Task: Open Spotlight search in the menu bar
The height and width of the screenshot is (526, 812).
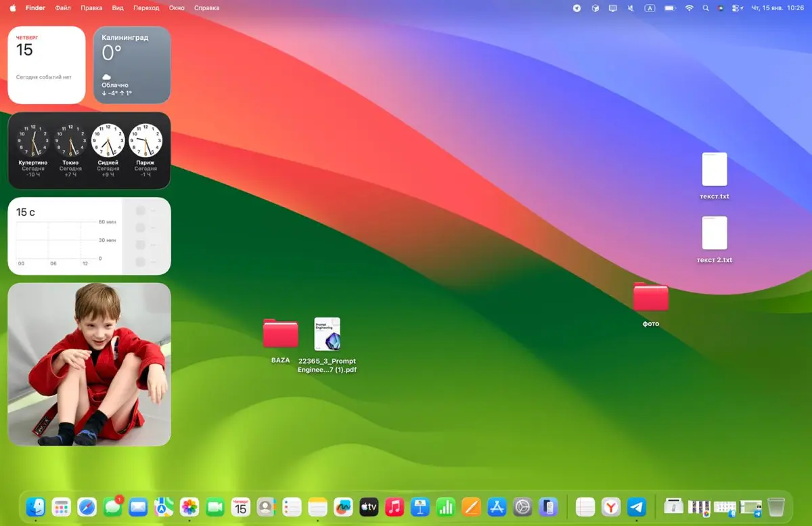Action: (706, 8)
